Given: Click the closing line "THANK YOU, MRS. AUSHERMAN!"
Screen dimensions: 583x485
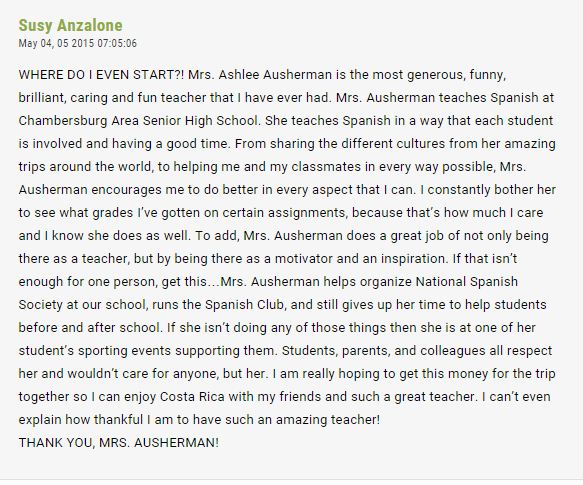Looking at the screenshot, I should tap(119, 443).
